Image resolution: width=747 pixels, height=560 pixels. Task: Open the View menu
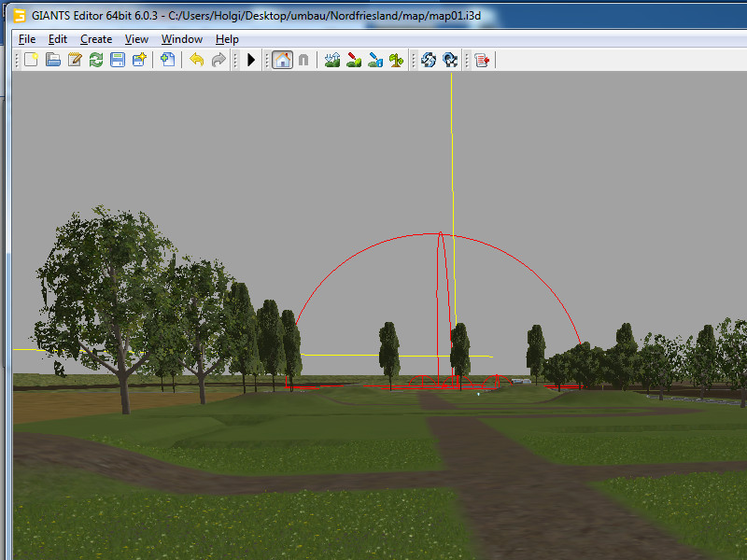coord(136,39)
